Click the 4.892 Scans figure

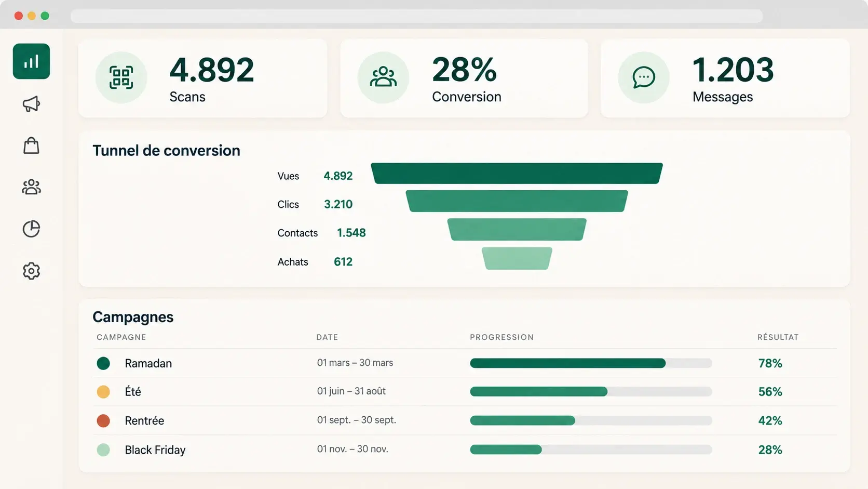(212, 70)
